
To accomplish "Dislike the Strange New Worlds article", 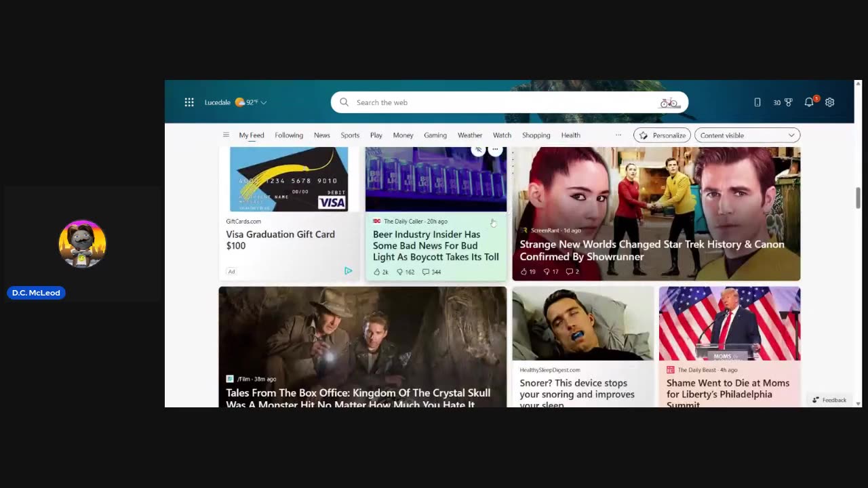I will (x=547, y=272).
